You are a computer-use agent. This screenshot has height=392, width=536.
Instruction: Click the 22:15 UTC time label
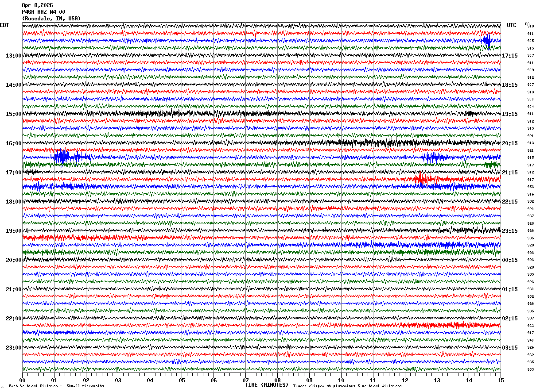(510, 202)
